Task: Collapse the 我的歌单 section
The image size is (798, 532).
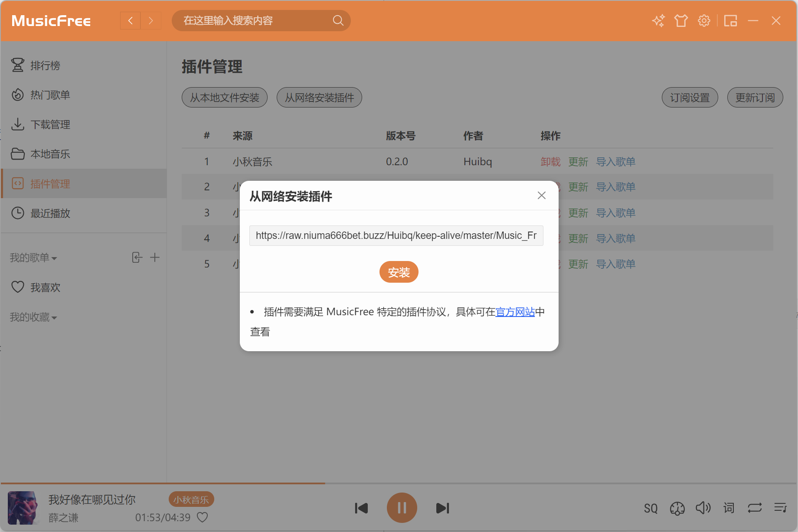Action: 34,258
